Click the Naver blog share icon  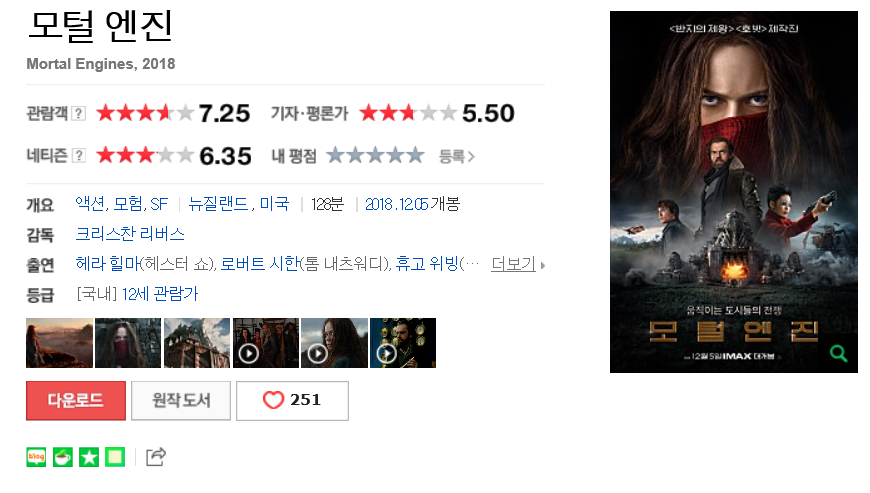[36, 457]
